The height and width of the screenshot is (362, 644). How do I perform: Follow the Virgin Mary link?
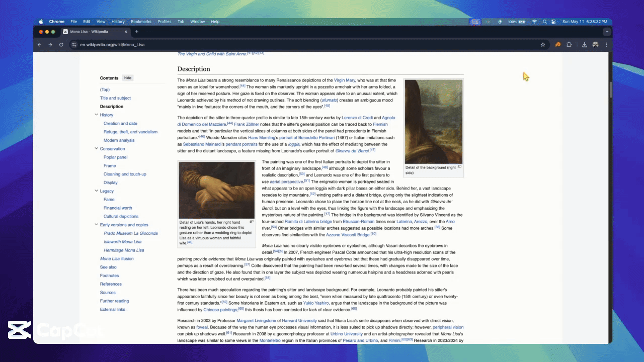344,80
